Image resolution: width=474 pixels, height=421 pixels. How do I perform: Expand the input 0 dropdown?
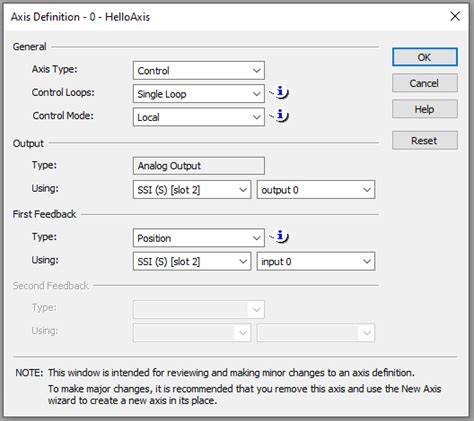click(x=316, y=261)
